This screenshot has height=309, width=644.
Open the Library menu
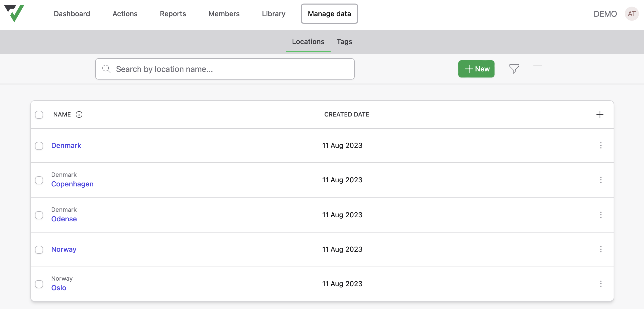[274, 14]
